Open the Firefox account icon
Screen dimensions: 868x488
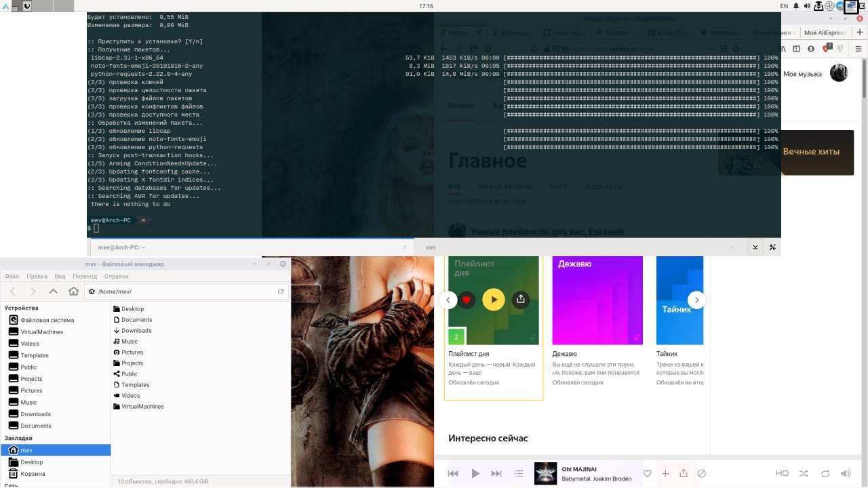[811, 49]
